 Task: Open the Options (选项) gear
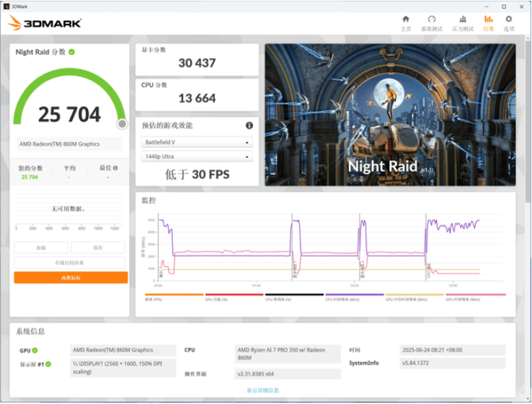pyautogui.click(x=509, y=23)
